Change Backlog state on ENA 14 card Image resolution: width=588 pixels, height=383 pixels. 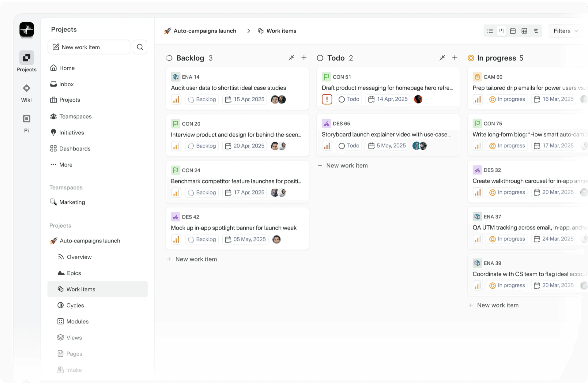tap(202, 100)
